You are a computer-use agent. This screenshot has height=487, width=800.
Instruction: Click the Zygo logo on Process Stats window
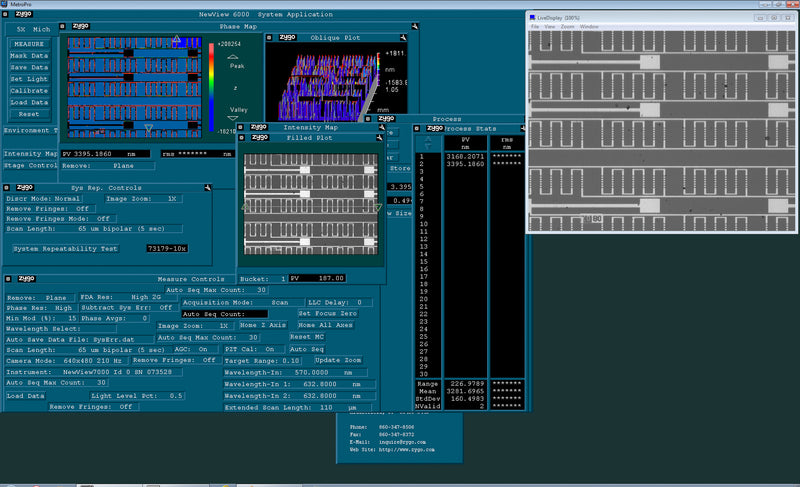(435, 129)
